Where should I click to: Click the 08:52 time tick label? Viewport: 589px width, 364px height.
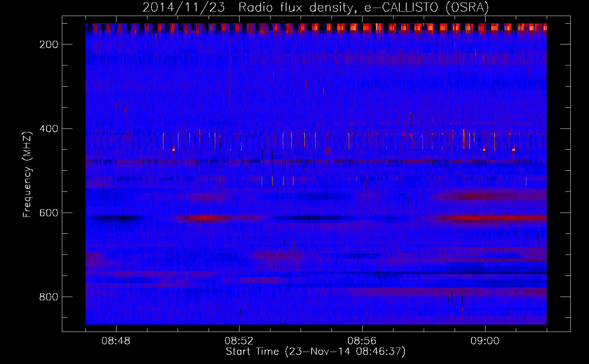pos(239,341)
